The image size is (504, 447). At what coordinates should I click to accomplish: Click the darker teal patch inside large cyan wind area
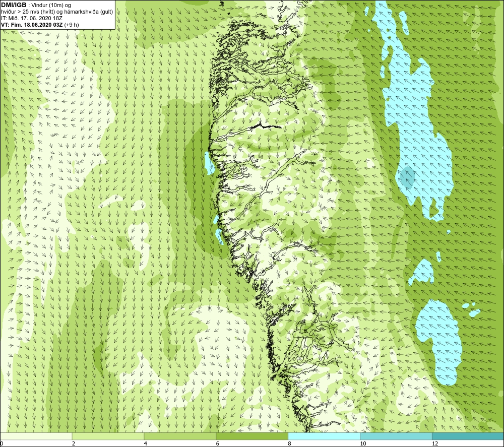(x=407, y=177)
